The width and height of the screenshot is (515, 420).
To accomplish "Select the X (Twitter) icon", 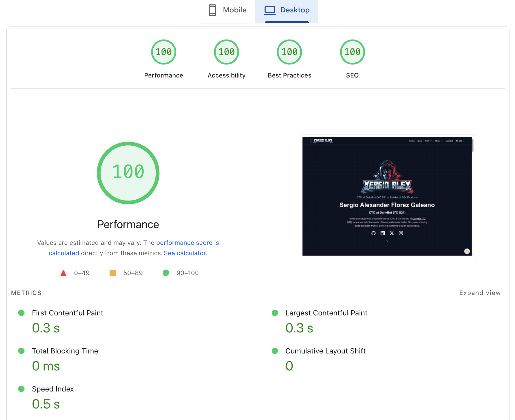I will pos(392,233).
